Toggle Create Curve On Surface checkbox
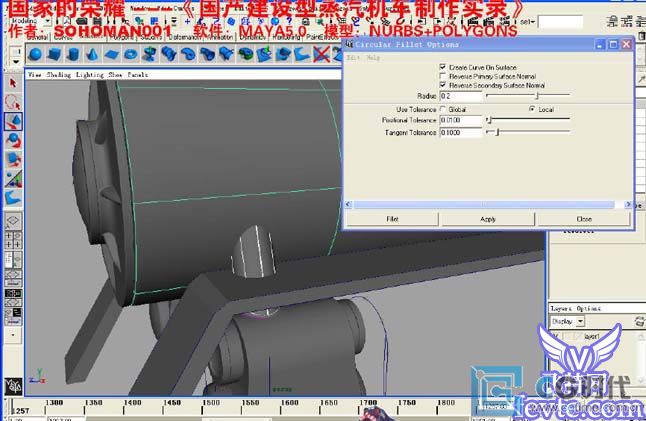The width and height of the screenshot is (646, 421). click(x=443, y=67)
